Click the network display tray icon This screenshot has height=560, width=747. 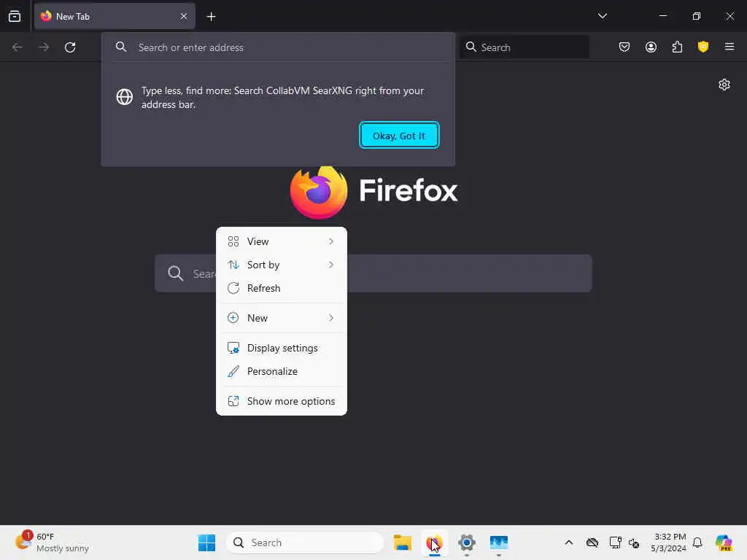tap(615, 542)
